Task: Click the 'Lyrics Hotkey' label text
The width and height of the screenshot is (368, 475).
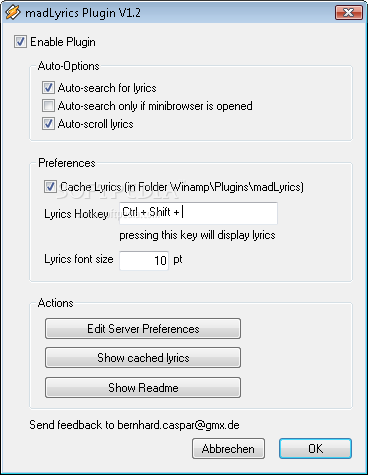Action: (76, 214)
